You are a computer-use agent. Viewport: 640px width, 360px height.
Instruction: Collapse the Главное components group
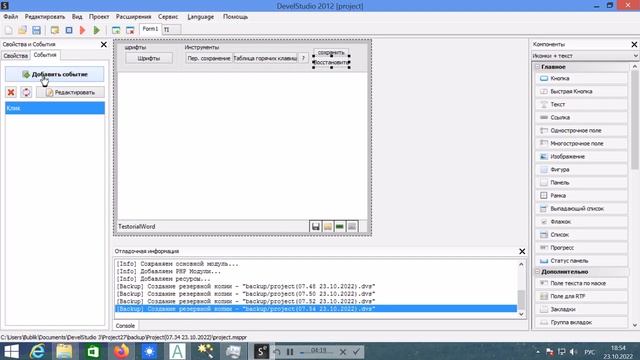[x=538, y=67]
